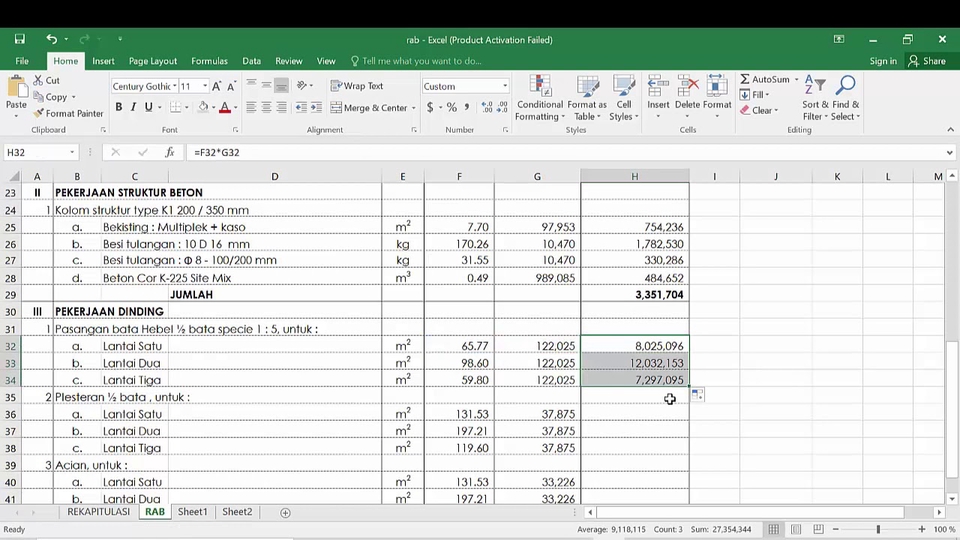The image size is (960, 540).
Task: Click the AutoSum button
Action: click(x=765, y=79)
